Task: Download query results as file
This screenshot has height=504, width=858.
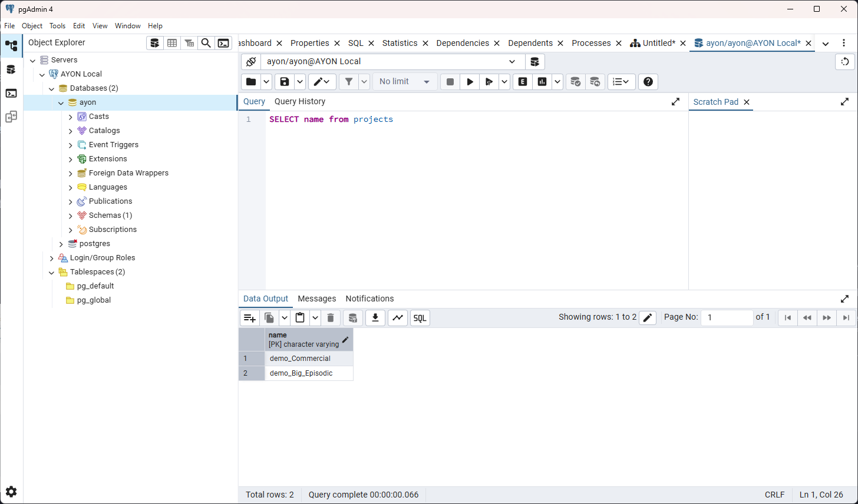Action: coord(375,318)
